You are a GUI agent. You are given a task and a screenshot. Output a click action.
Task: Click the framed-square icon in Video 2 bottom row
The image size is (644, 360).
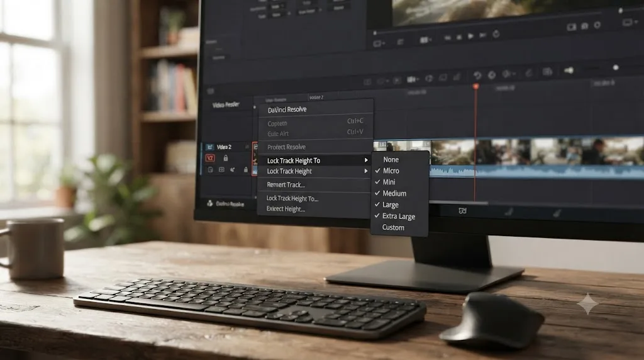point(221,170)
